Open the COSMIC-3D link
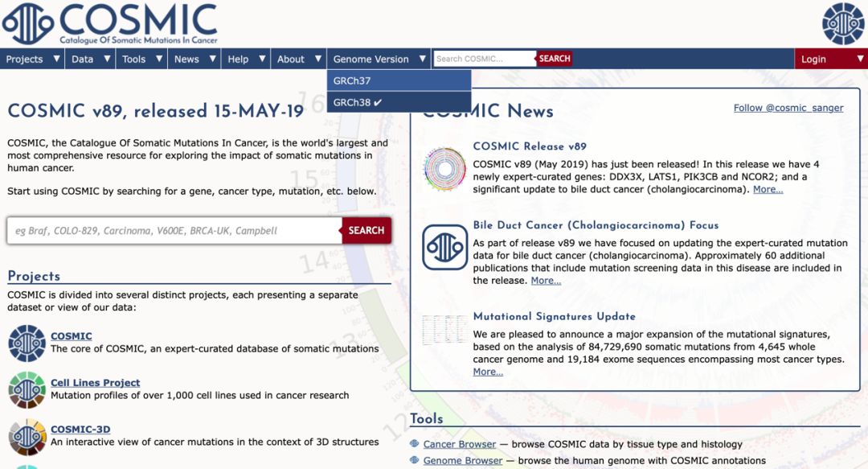Viewport: 868px width, 469px height. pos(80,429)
